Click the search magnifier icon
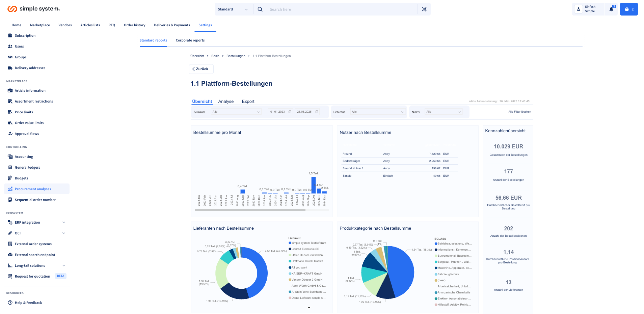The width and height of the screenshot is (644, 314). pos(260,9)
